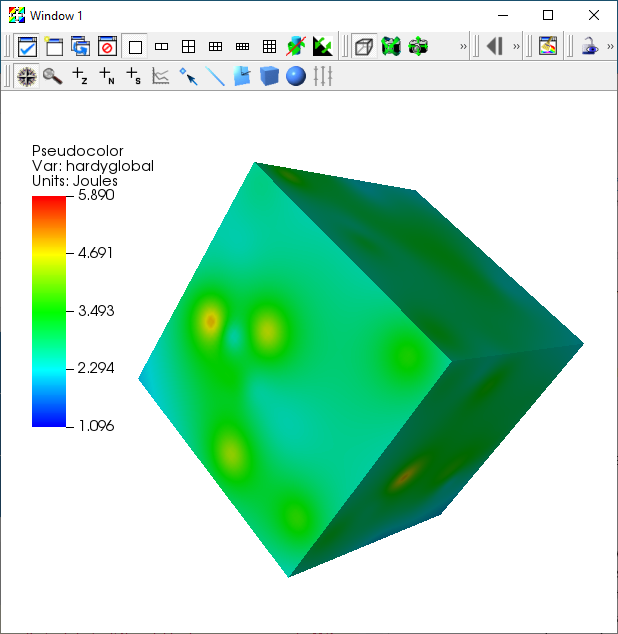Select the 3x3 window layout
Image resolution: width=618 pixels, height=634 pixels.
tap(269, 46)
